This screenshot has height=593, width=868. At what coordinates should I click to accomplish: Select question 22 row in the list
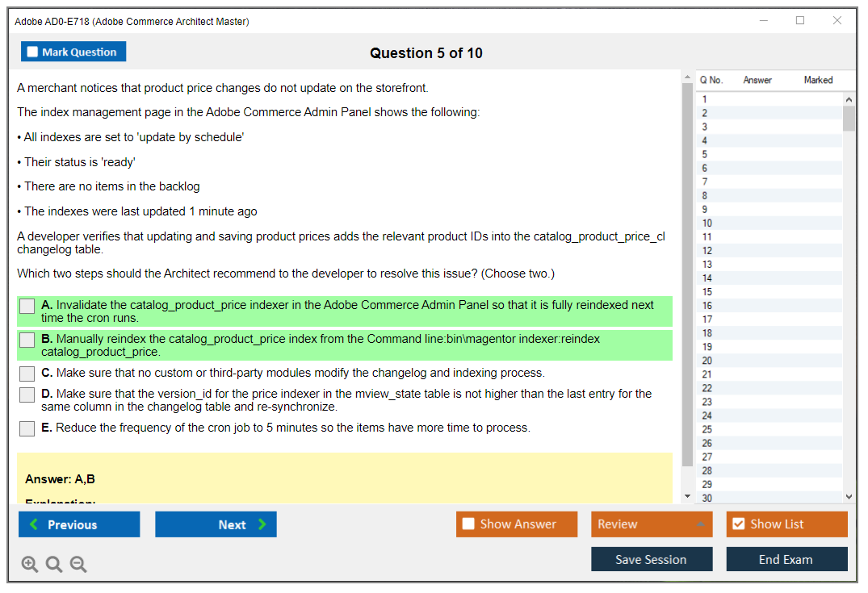tap(707, 388)
